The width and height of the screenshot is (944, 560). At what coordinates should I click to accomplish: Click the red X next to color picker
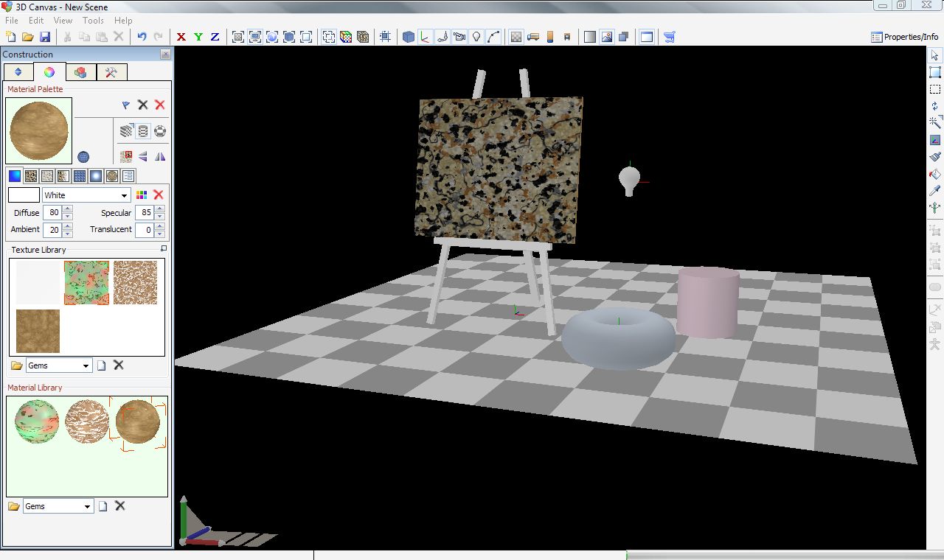(x=158, y=195)
